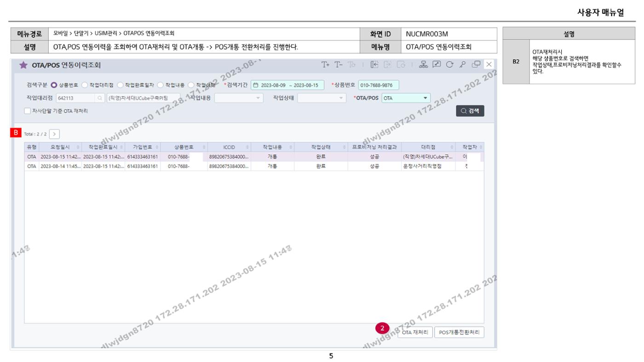Reset text size with the dimmed T icon
This screenshot has height=362, width=644.
click(x=353, y=64)
